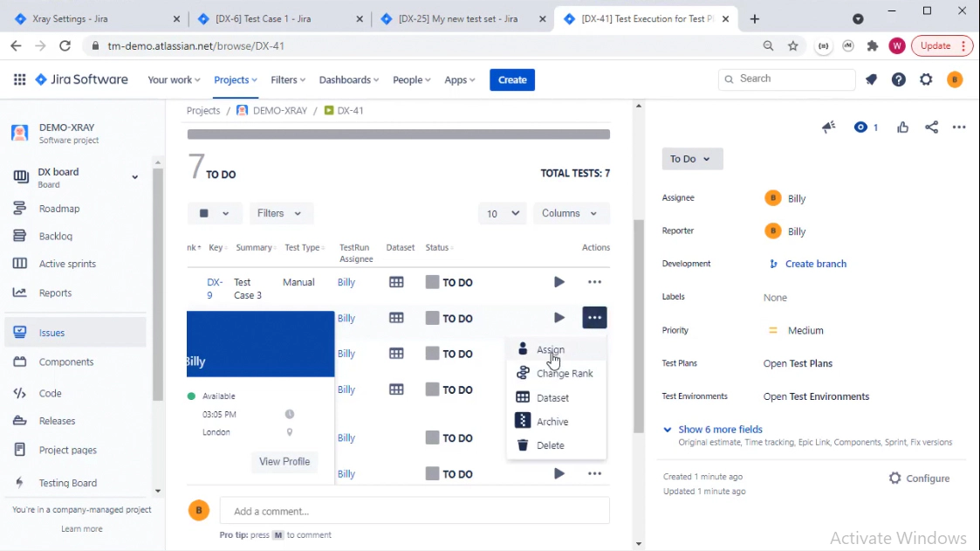Click the Create branch link
This screenshot has height=551, width=980.
tap(815, 264)
